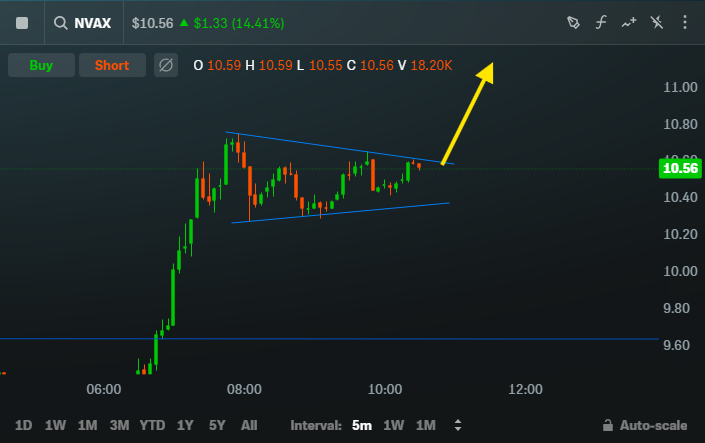The image size is (705, 443).
Task: Toggle the crossed-out lightning icon
Action: point(657,22)
